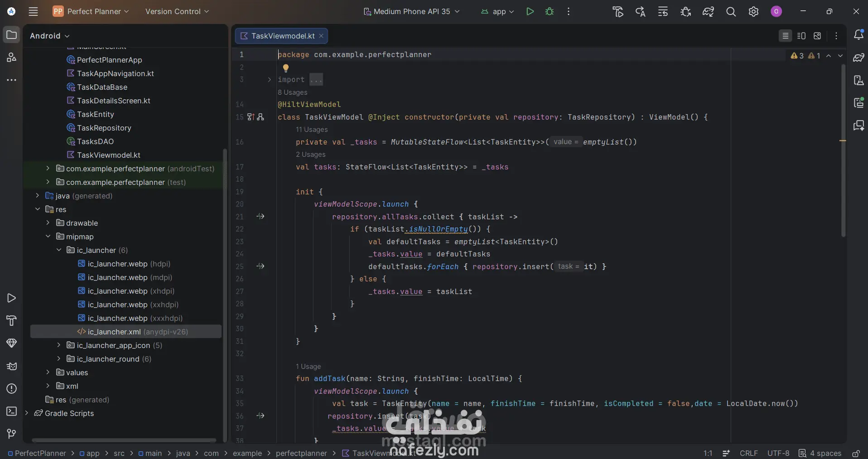Click the purple user account avatar

pos(776,12)
